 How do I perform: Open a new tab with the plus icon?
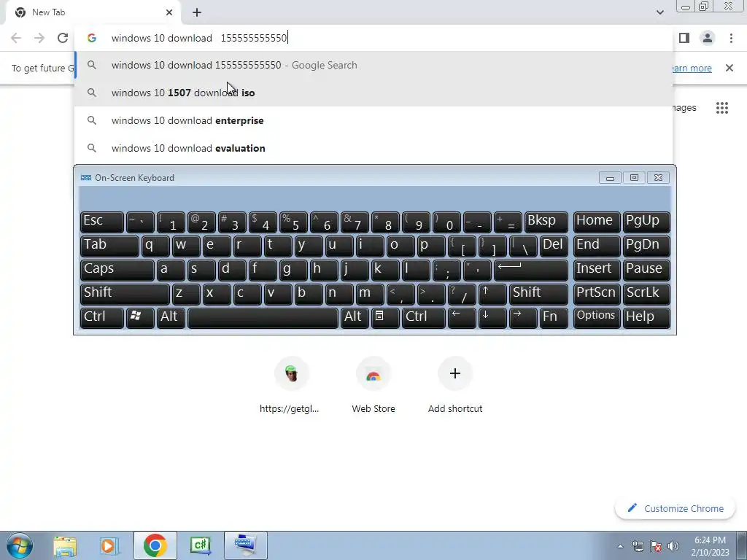pyautogui.click(x=197, y=12)
